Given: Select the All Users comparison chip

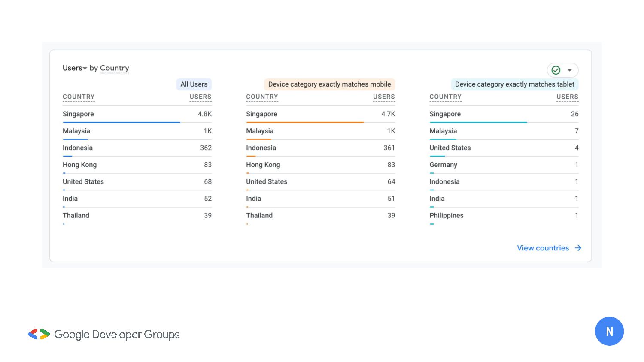Looking at the screenshot, I should click(x=194, y=84).
